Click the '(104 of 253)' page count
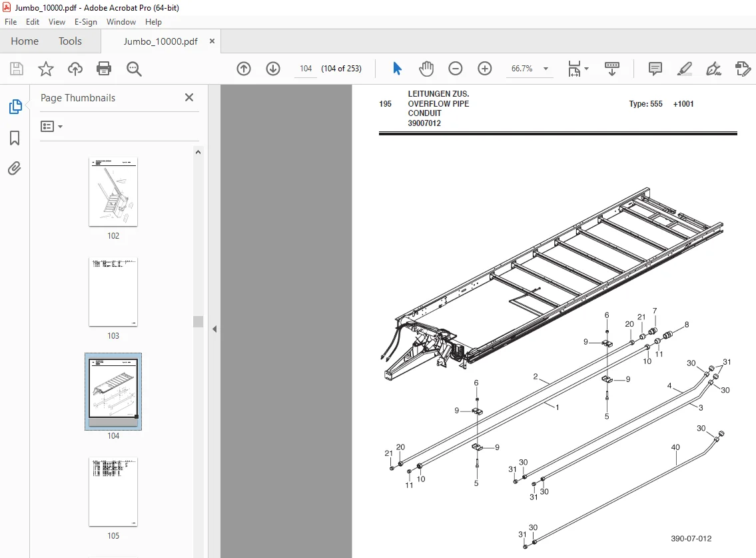Viewport: 756px width, 558px height. [x=341, y=69]
